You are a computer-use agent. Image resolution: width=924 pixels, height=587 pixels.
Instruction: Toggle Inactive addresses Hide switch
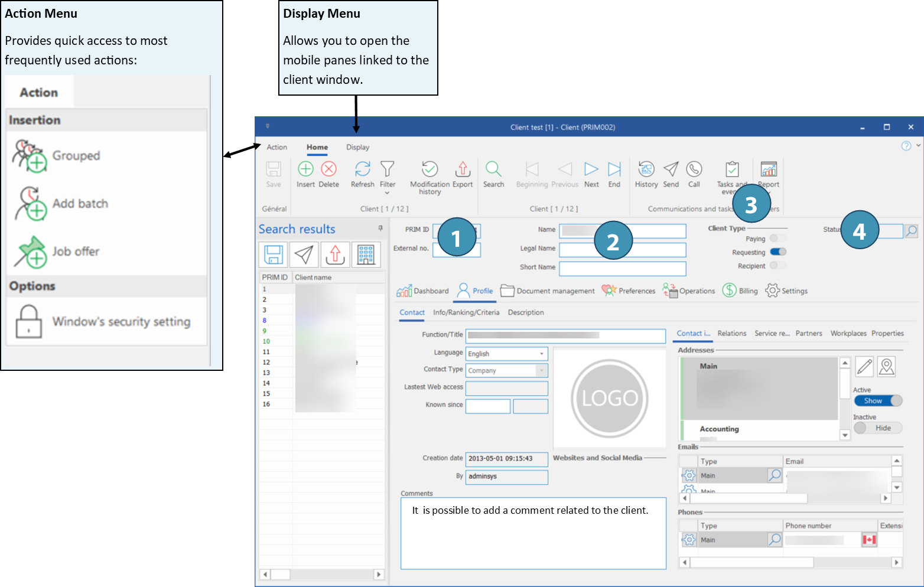coord(877,428)
